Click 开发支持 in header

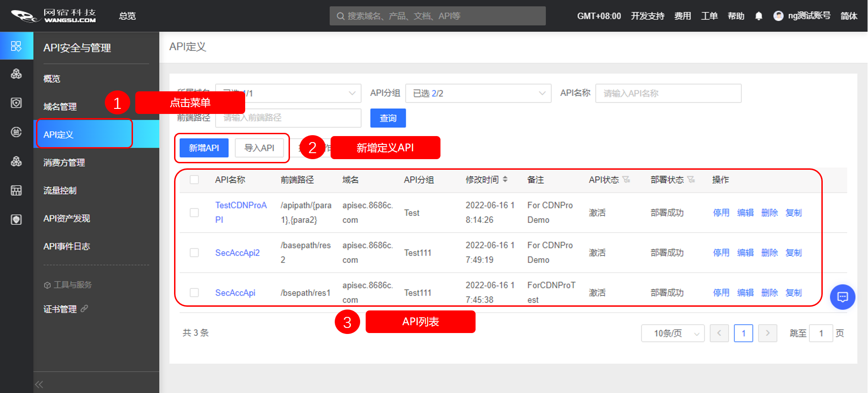647,16
